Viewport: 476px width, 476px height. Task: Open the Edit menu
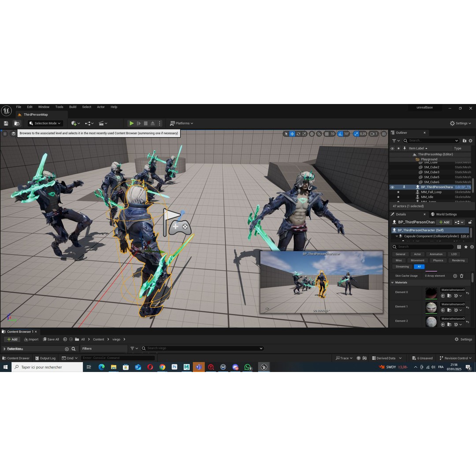[30, 107]
